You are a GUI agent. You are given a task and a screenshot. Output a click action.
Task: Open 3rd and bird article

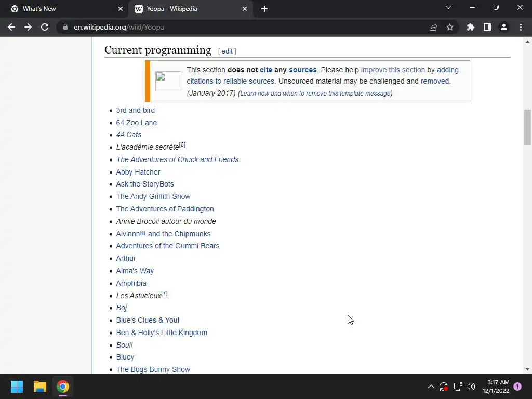pos(136,110)
